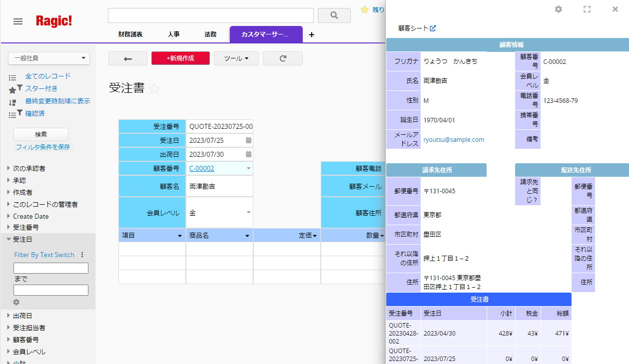
Task: Click the +新規作成 button
Action: coord(180,58)
